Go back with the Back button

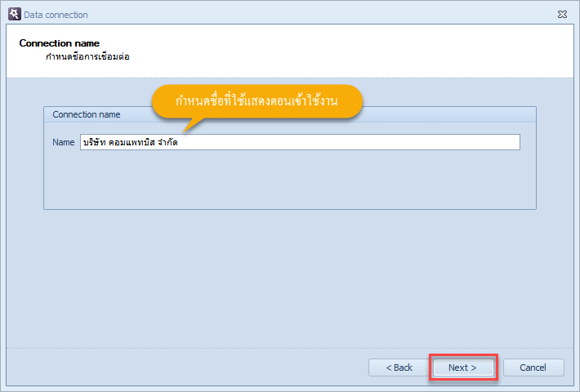pyautogui.click(x=399, y=367)
